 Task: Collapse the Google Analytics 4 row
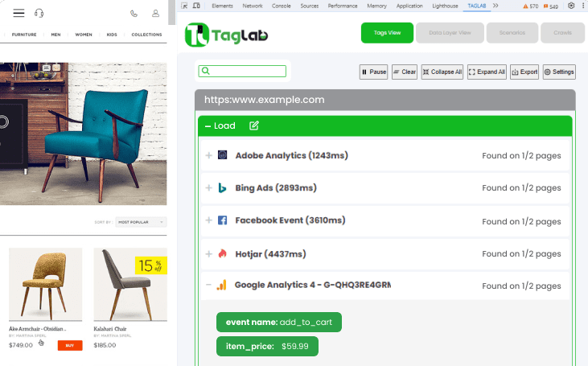(x=208, y=285)
